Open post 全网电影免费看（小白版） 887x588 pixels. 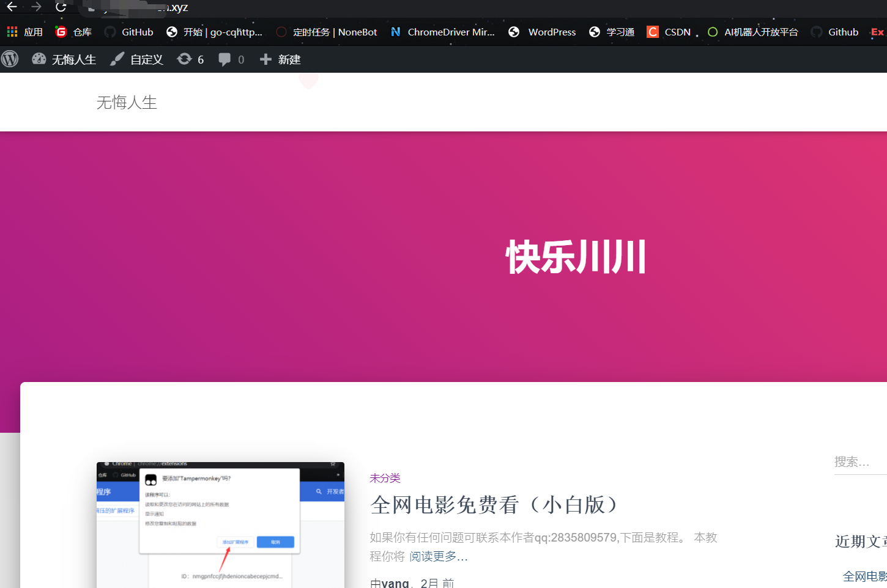coord(494,505)
